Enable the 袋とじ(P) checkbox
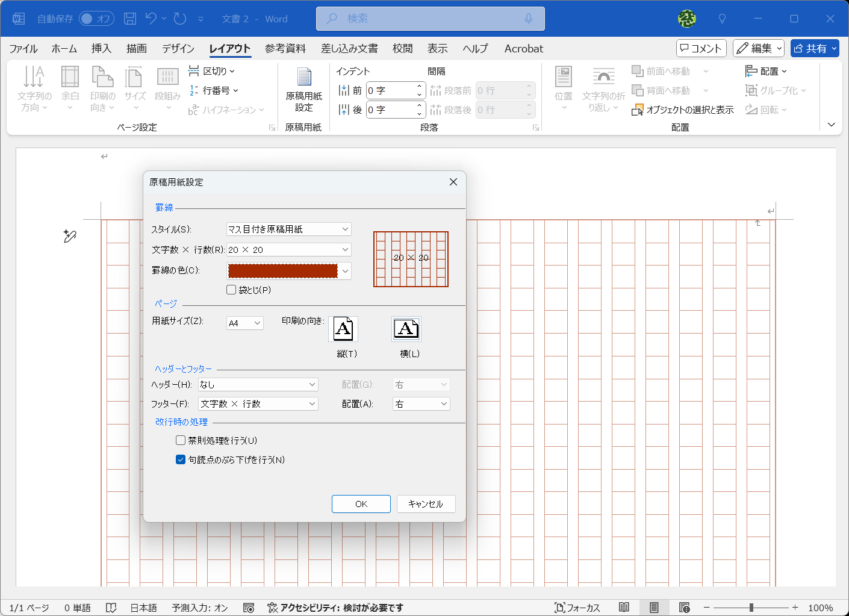The height and width of the screenshot is (616, 849). [231, 290]
